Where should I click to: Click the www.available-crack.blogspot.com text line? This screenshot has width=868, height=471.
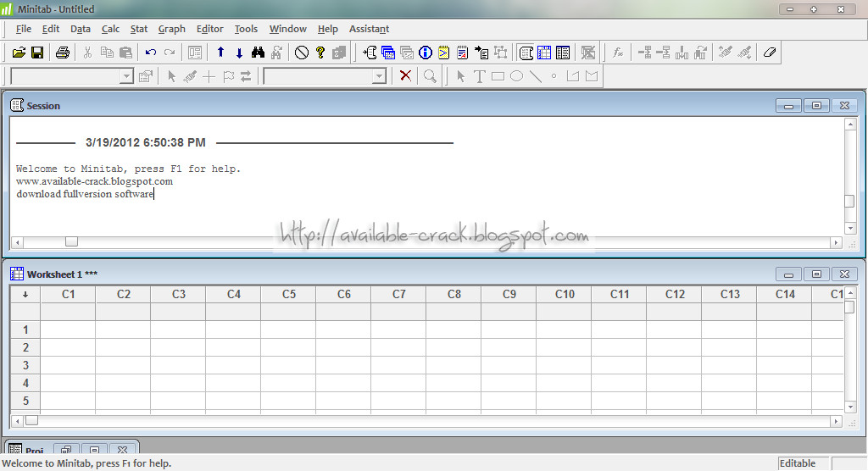pyautogui.click(x=94, y=181)
